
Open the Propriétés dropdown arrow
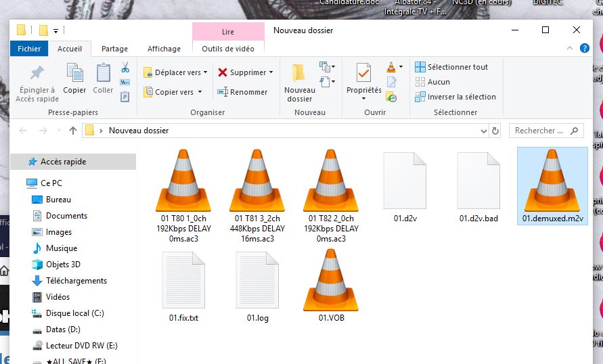click(364, 99)
